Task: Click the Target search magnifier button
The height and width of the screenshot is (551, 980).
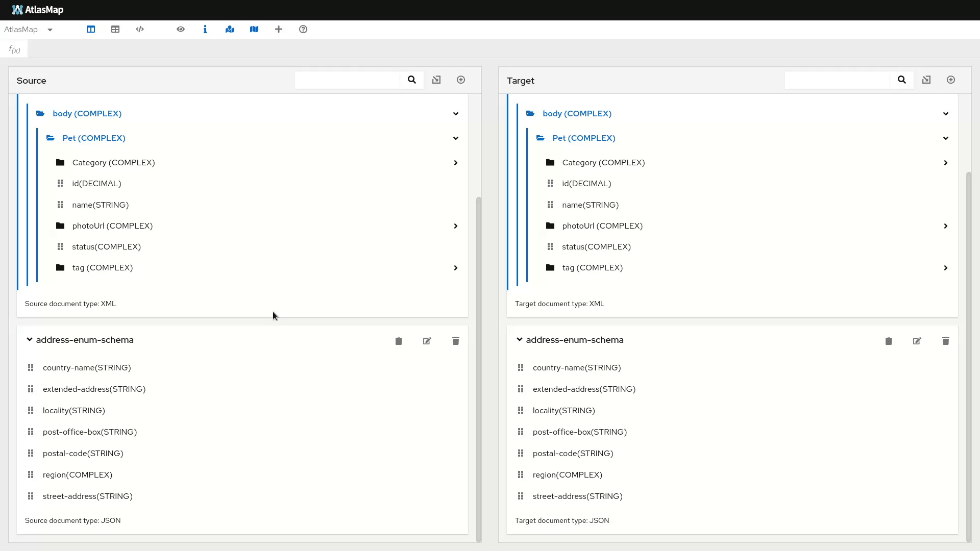Action: pos(902,80)
